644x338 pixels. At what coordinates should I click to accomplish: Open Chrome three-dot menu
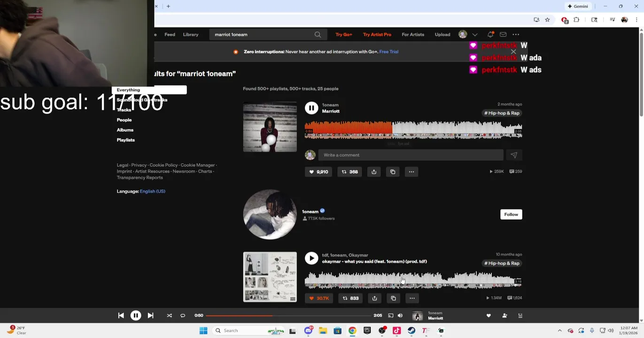[636, 20]
